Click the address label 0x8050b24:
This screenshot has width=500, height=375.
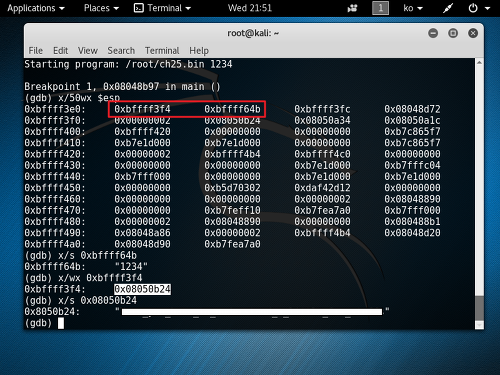tap(52, 312)
